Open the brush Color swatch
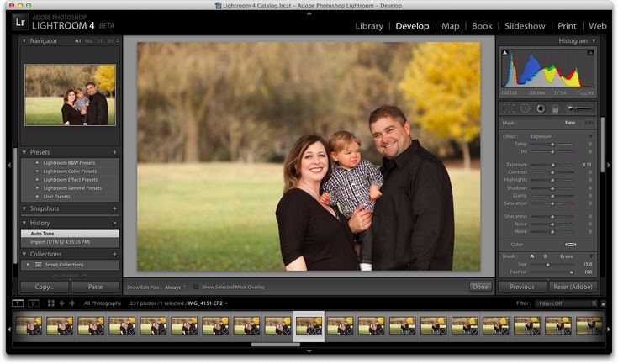The height and width of the screenshot is (364, 618). click(570, 245)
